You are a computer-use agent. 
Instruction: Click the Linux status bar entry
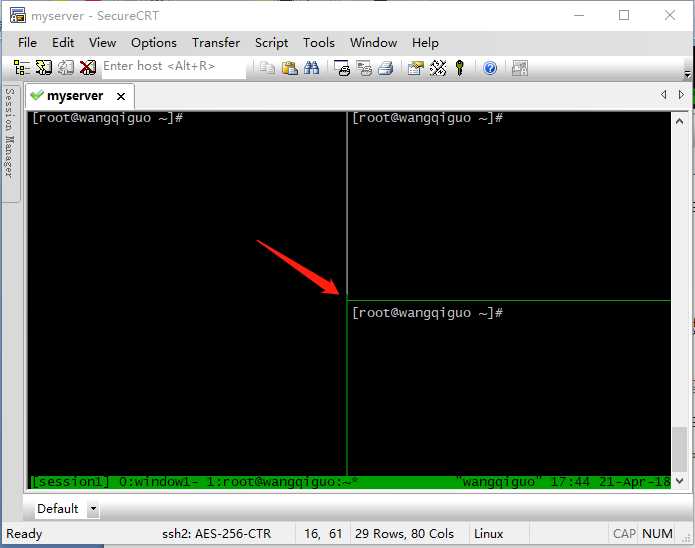pos(488,533)
